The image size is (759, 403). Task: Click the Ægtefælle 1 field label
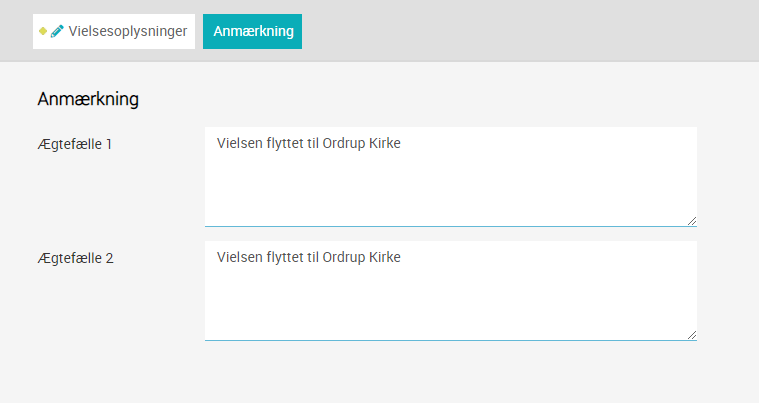click(x=75, y=144)
